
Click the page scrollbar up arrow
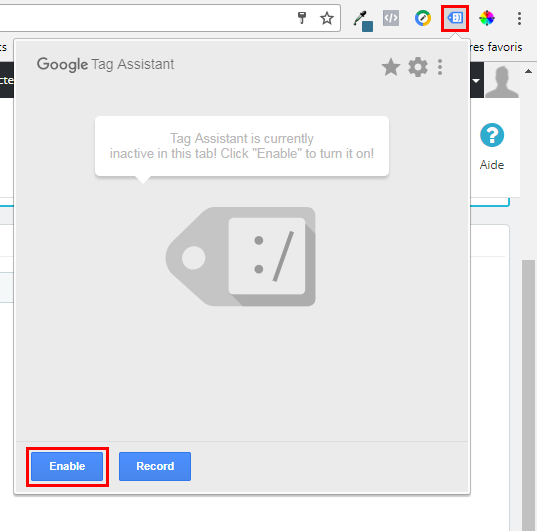(x=528, y=71)
